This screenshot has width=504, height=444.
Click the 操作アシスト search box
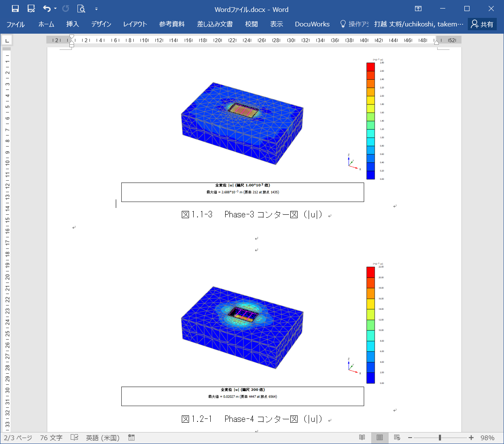355,24
